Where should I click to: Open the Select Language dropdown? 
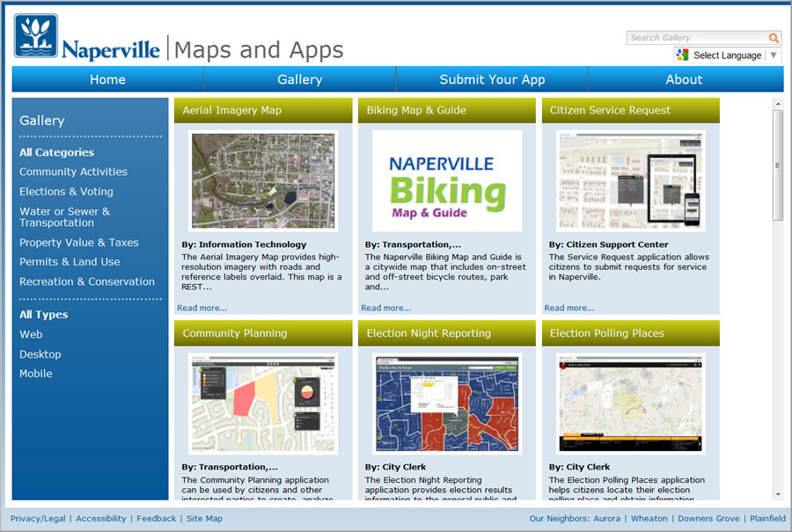[728, 55]
